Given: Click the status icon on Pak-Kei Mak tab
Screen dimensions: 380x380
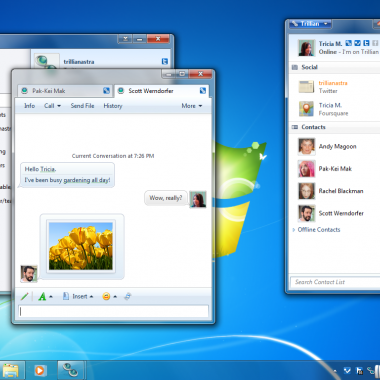Looking at the screenshot, I should (24, 91).
